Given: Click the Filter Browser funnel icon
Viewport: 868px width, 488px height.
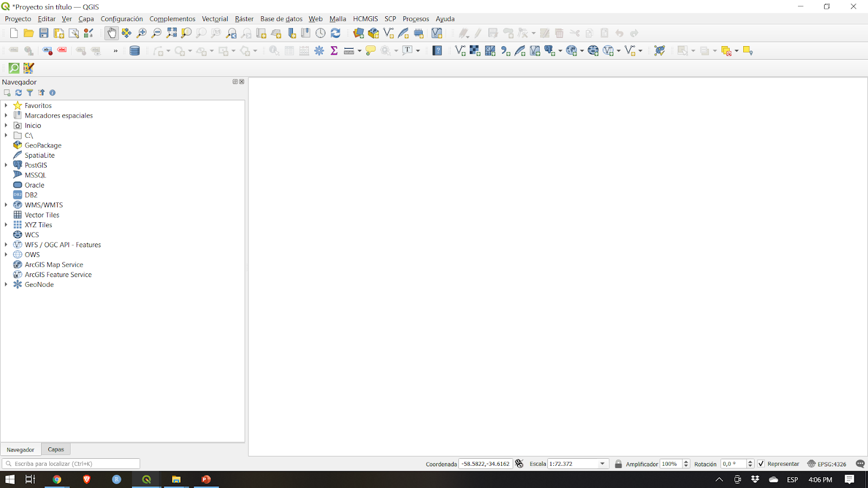Looking at the screenshot, I should (30, 93).
